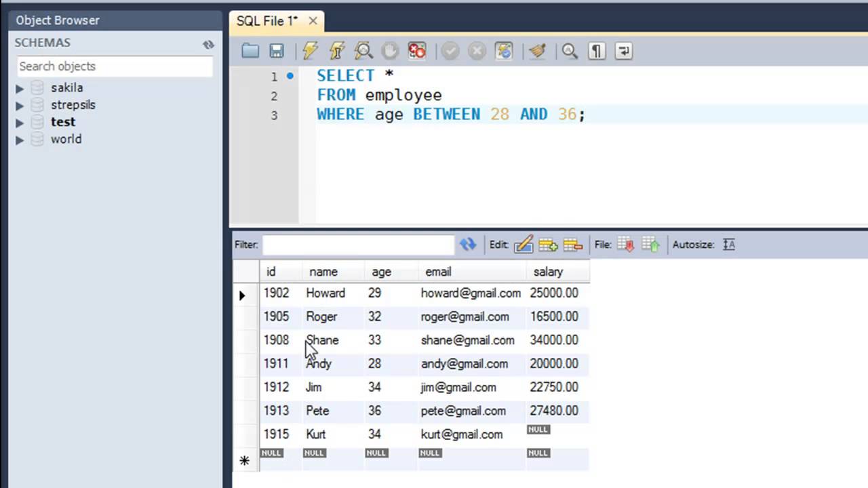Run EXPLAIN on the current statement

click(363, 51)
